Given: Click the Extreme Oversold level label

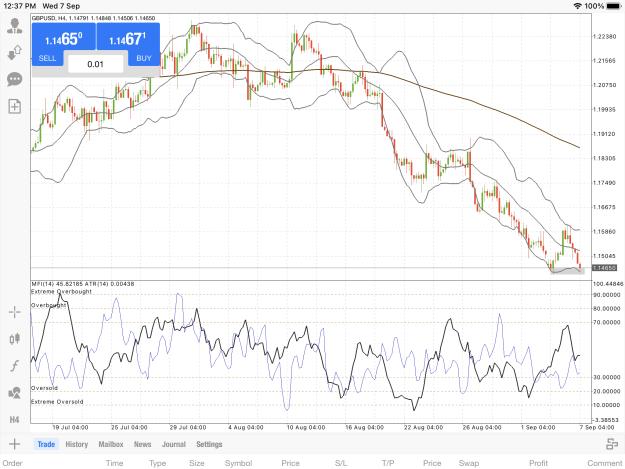Looking at the screenshot, I should (x=57, y=402).
